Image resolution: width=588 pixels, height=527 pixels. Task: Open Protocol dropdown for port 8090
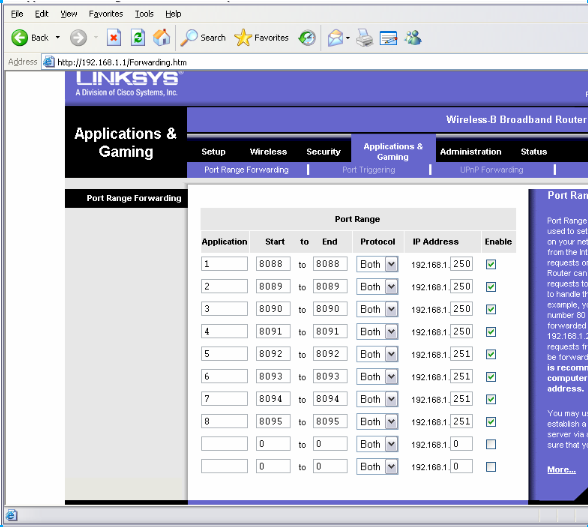point(377,309)
